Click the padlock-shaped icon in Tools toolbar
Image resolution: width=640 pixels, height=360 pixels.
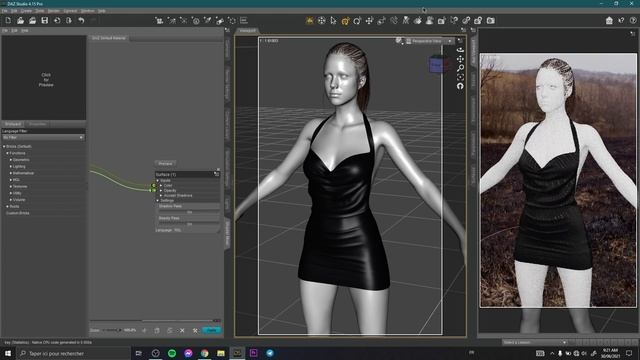point(478,20)
